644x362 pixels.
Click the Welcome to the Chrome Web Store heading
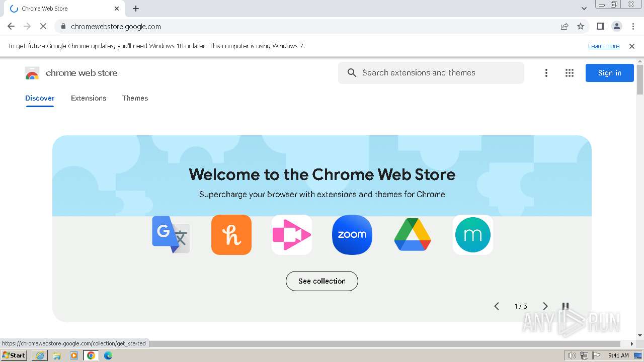[x=322, y=174]
